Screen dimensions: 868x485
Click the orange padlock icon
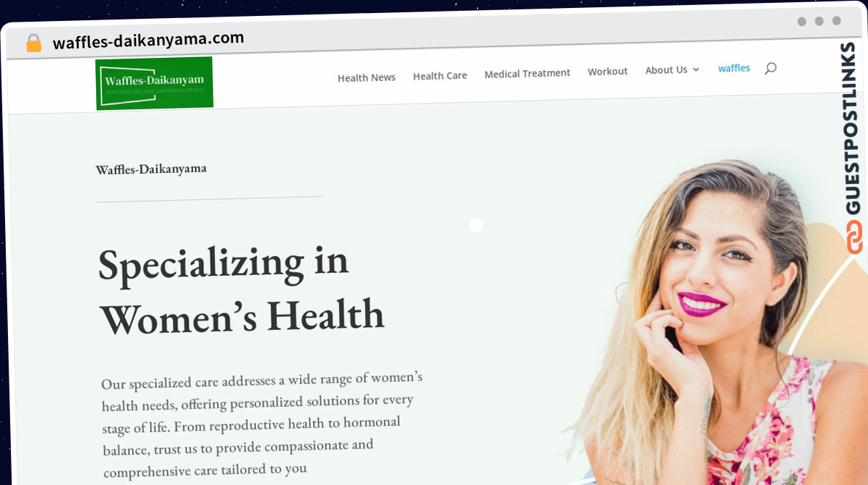tap(34, 43)
